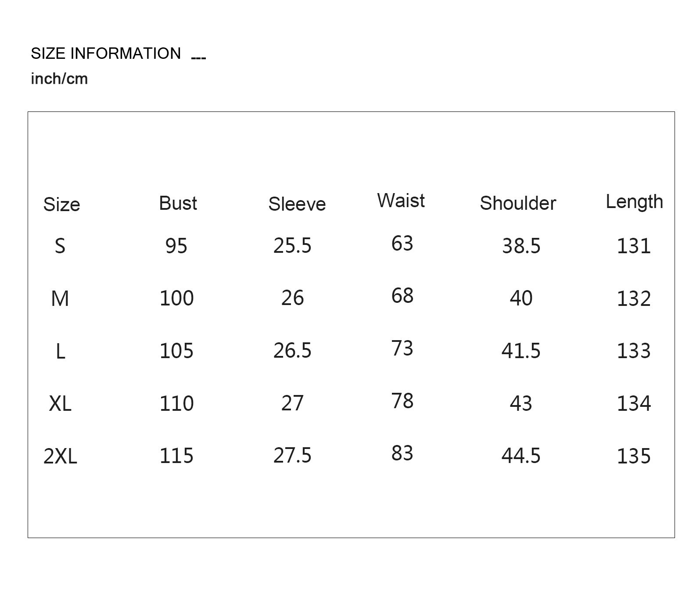Click bust value 95 for size S
Image resolution: width=700 pixels, height=596 pixels.
176,246
